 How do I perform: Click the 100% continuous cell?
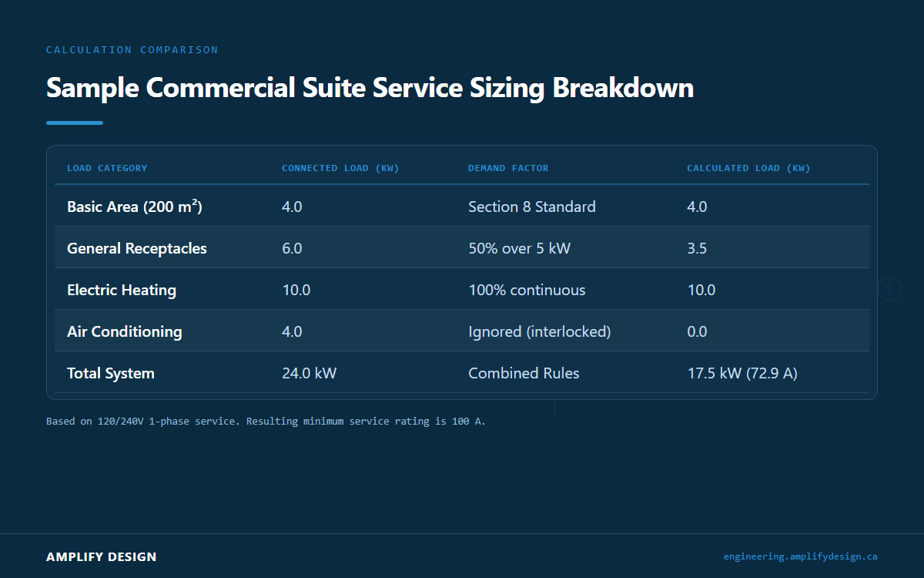[527, 290]
